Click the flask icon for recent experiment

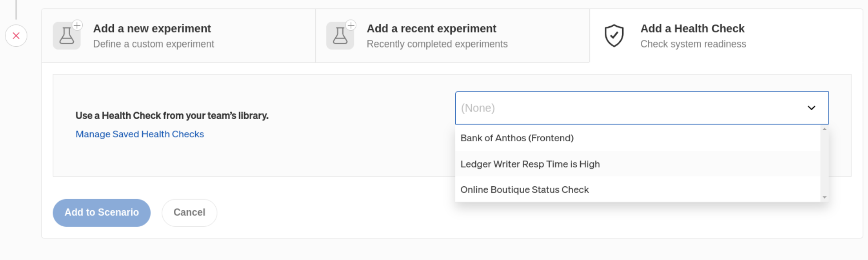coord(340,36)
